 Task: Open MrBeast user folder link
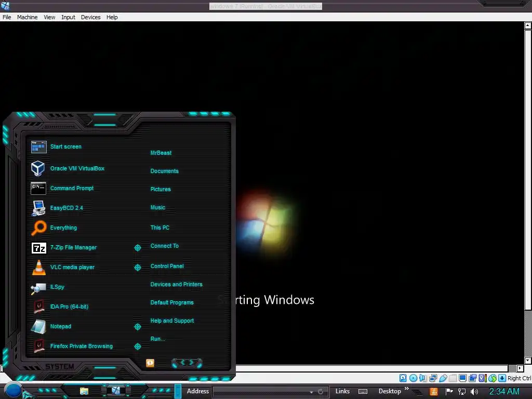tap(161, 153)
